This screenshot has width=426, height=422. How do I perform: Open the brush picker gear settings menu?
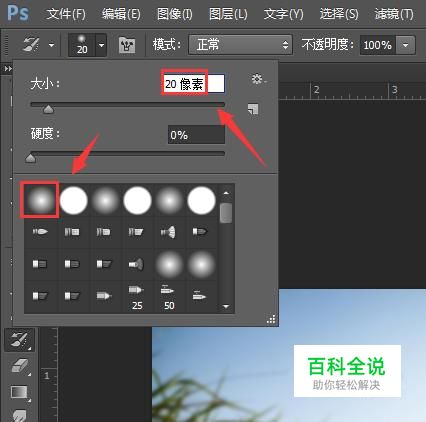(x=258, y=80)
